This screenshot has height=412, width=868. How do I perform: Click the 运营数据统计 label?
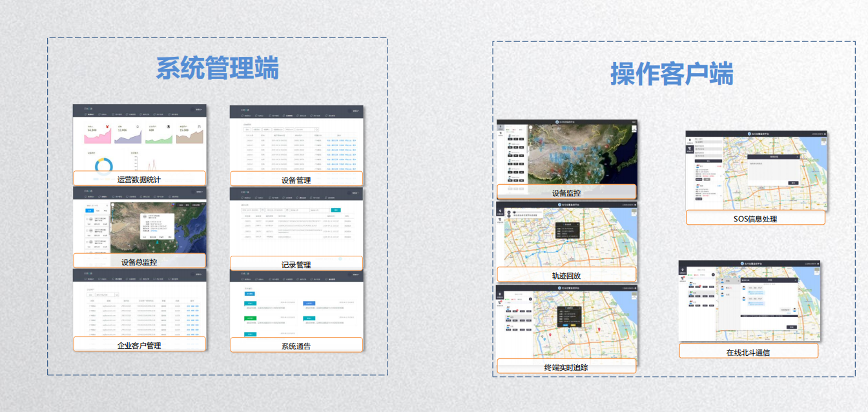(x=139, y=179)
